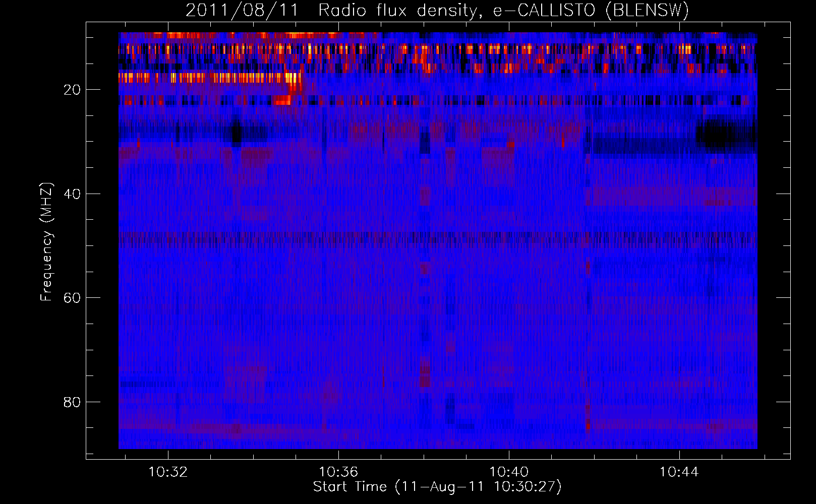Click the 10:40 time tick label

coord(509,472)
